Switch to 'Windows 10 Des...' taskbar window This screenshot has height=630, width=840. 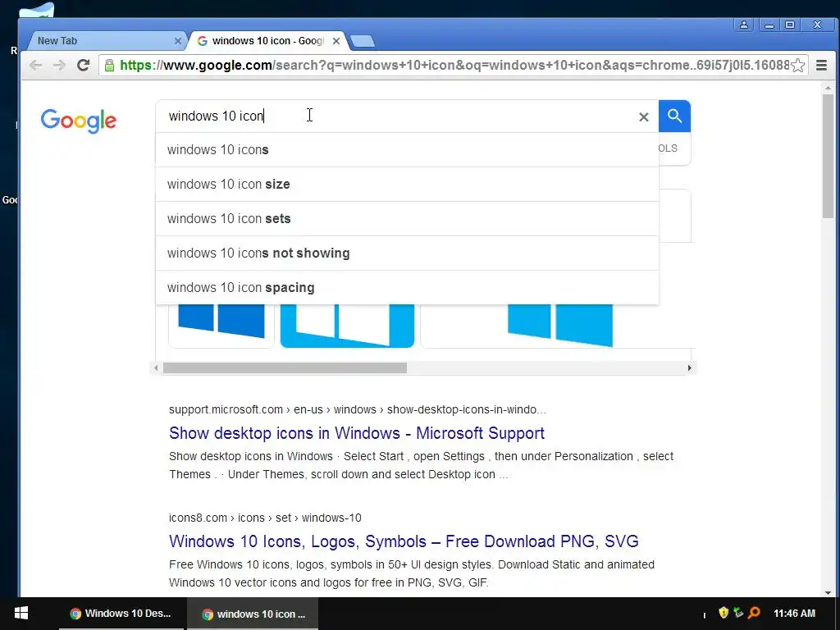(x=121, y=614)
